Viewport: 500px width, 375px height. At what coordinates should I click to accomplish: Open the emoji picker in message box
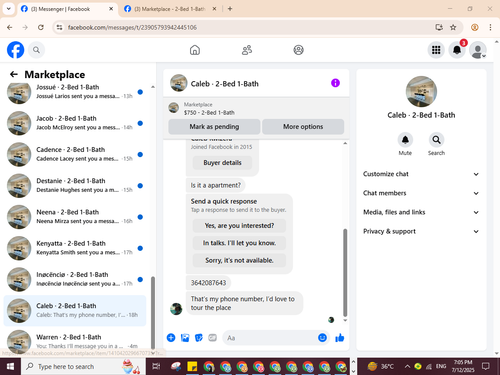coord(322,338)
